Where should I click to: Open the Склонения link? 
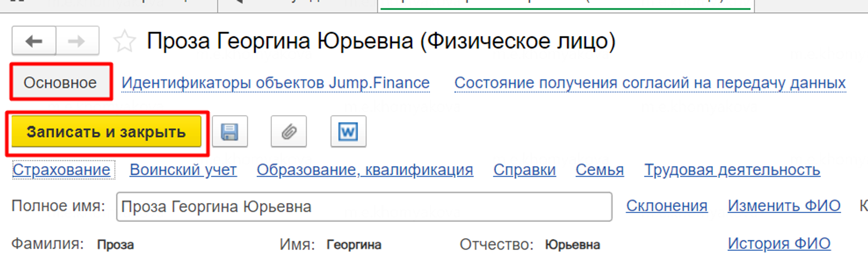pos(666,206)
